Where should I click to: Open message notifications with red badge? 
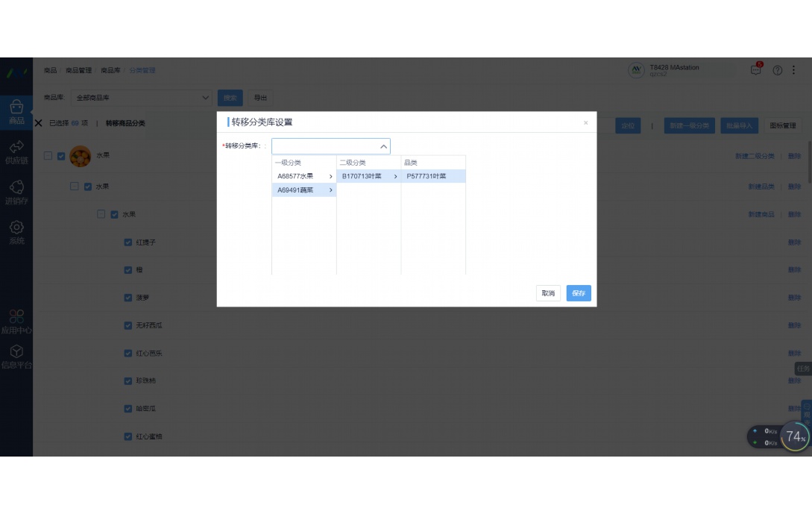[x=756, y=70]
